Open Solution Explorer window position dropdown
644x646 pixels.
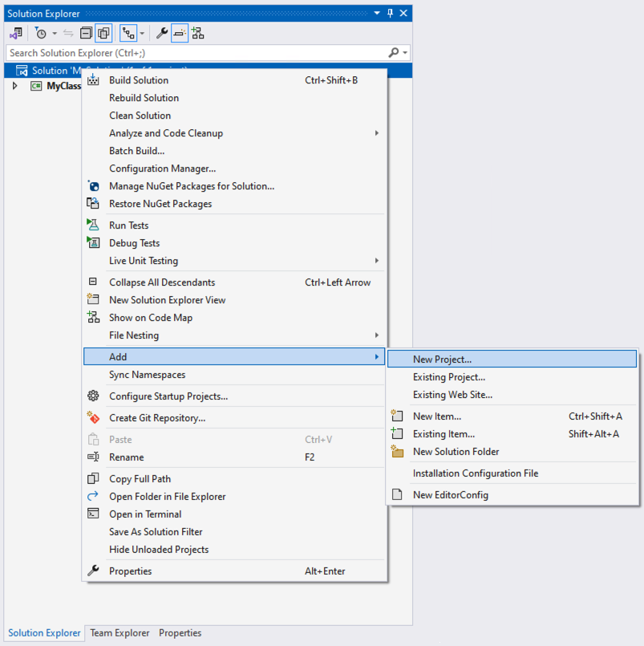pos(377,13)
